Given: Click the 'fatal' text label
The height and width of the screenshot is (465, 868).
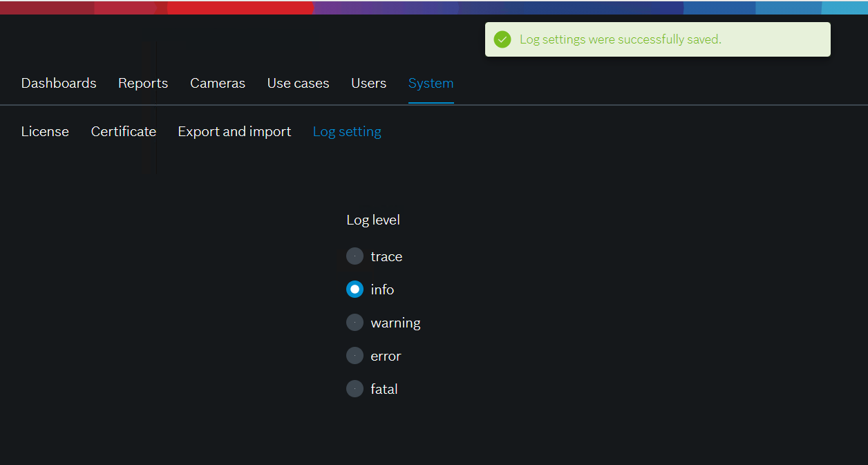Looking at the screenshot, I should pyautogui.click(x=384, y=389).
